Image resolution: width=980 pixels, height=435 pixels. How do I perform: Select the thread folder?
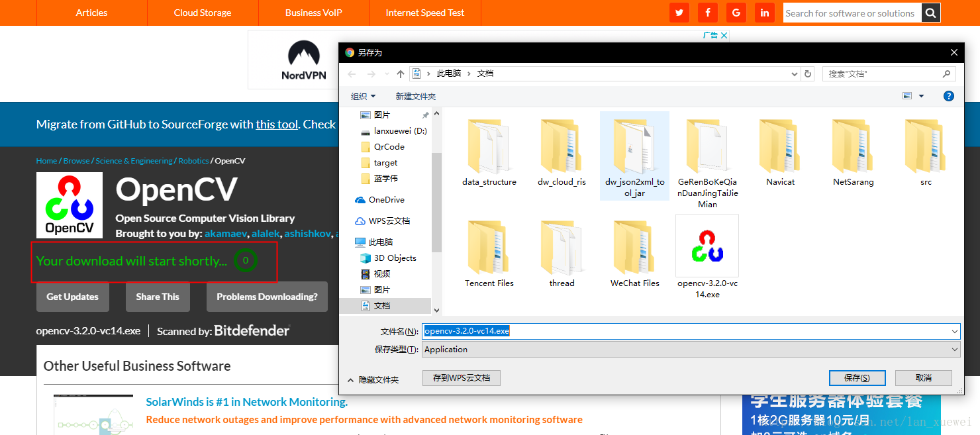(562, 255)
